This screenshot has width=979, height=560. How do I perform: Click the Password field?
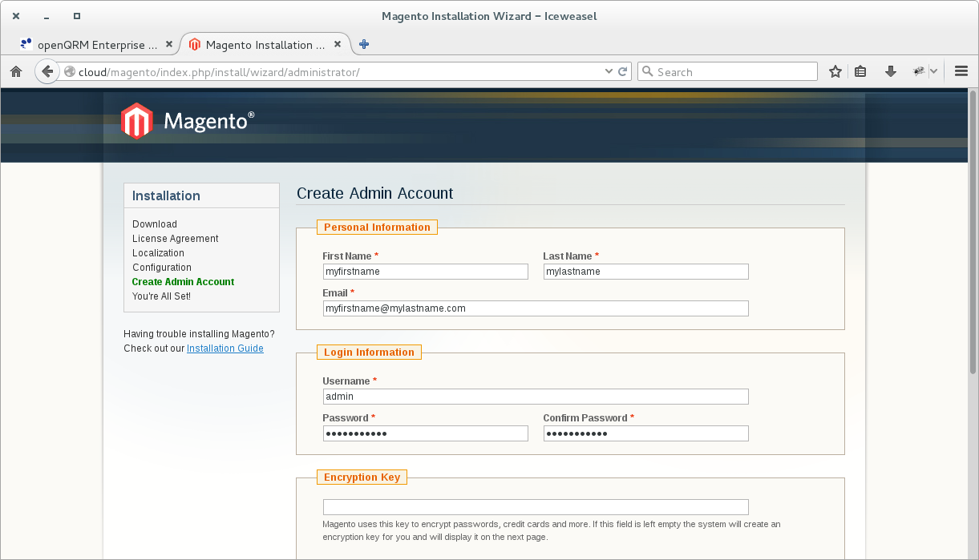pos(426,433)
